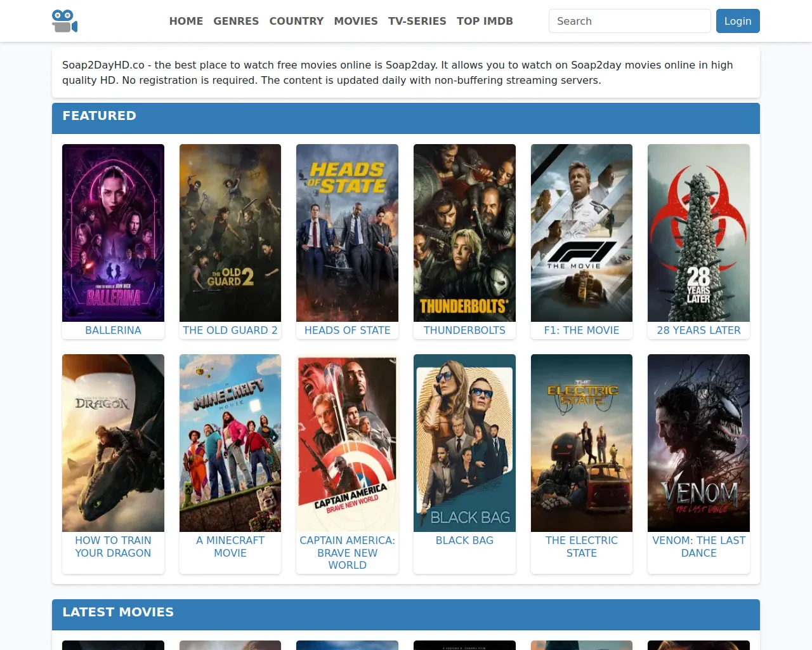Open the TV-SERIES section
The height and width of the screenshot is (650, 812).
click(417, 21)
